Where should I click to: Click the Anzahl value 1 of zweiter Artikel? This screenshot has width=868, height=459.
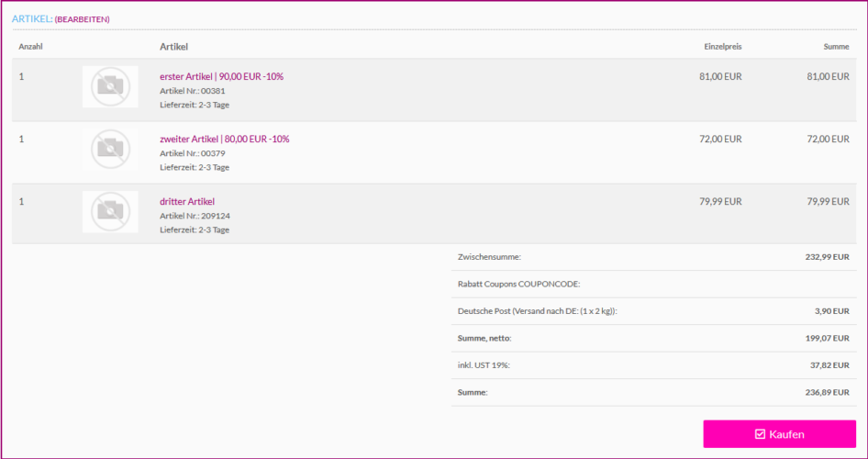click(22, 139)
